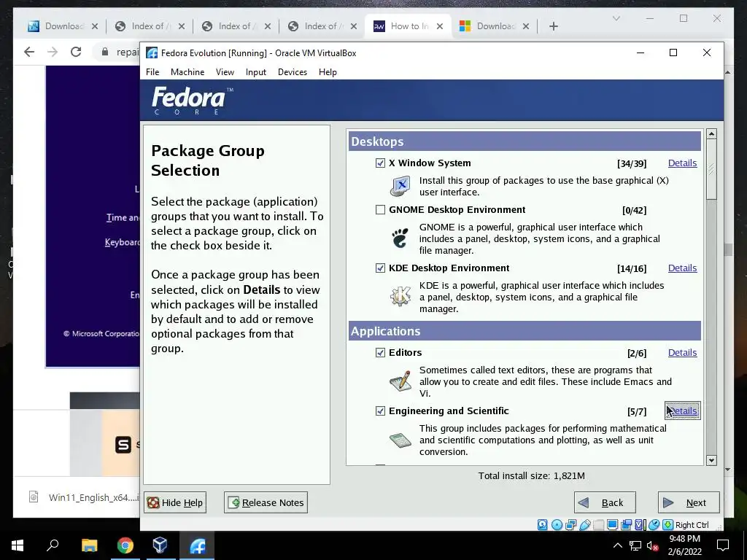747x560 pixels.
Task: Open a new Chrome tab
Action: [553, 26]
